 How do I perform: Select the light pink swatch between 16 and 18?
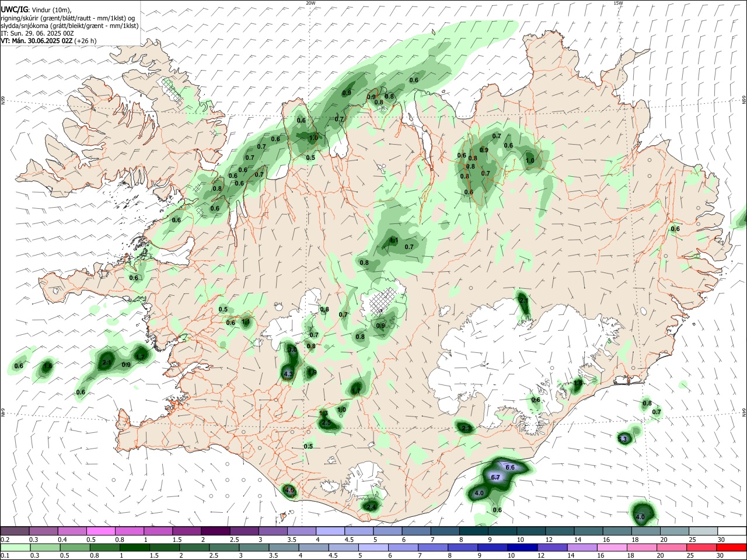click(612, 548)
